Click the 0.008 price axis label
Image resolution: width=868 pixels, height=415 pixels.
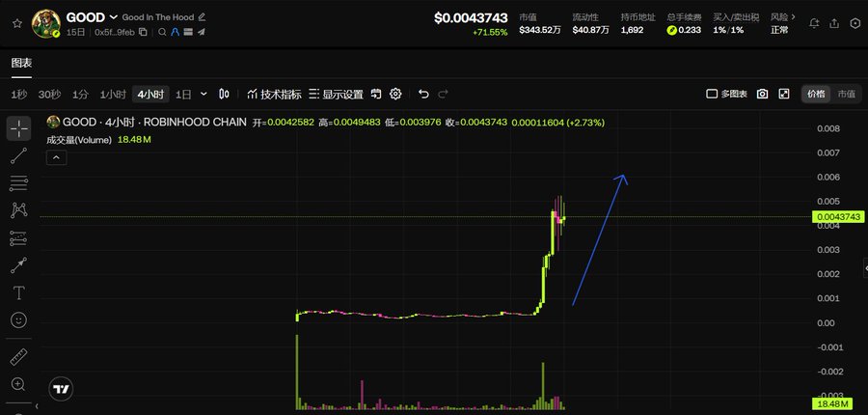pyautogui.click(x=828, y=128)
